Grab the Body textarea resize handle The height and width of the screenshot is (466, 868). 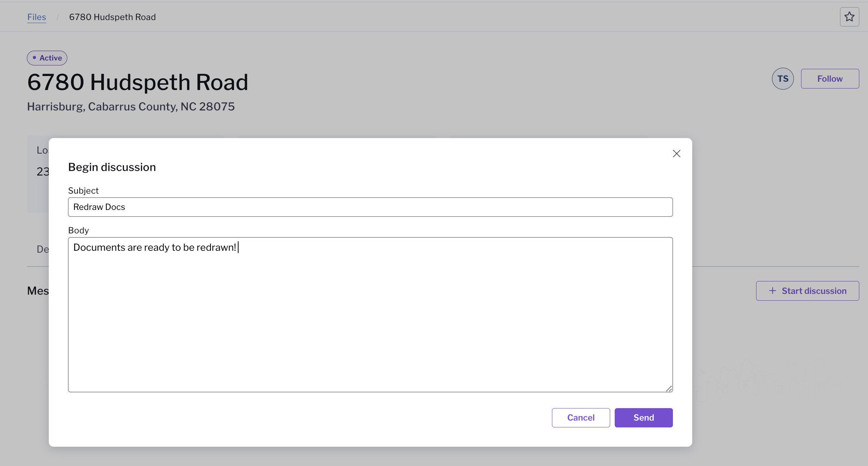pos(669,388)
